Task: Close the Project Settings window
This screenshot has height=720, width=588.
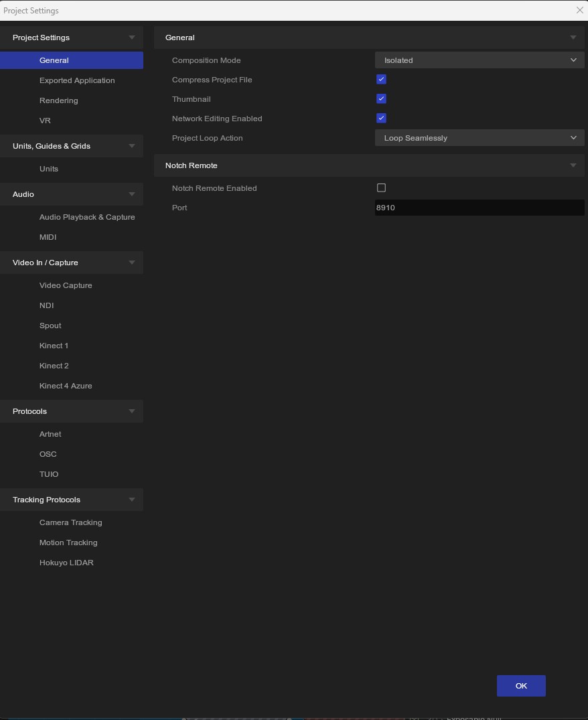Action: click(580, 10)
